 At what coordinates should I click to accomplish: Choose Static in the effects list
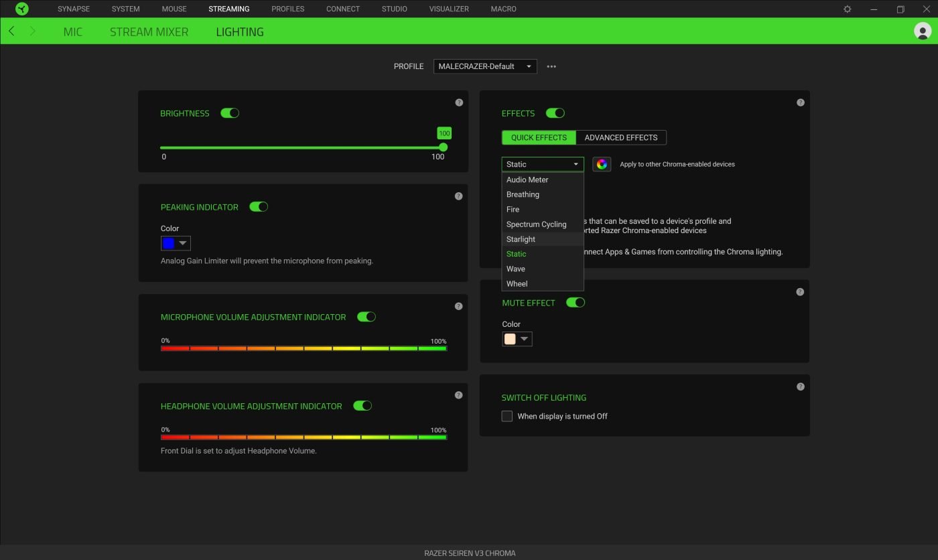[x=543, y=254]
